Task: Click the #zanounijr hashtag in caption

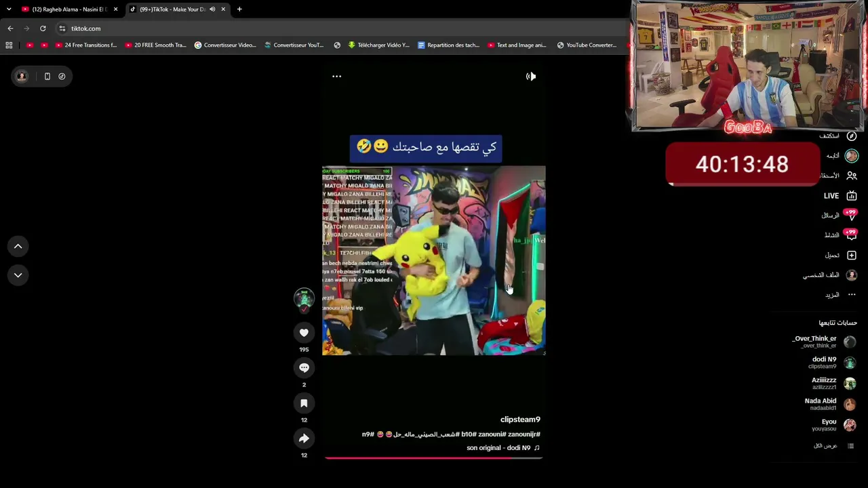Action: pyautogui.click(x=524, y=434)
